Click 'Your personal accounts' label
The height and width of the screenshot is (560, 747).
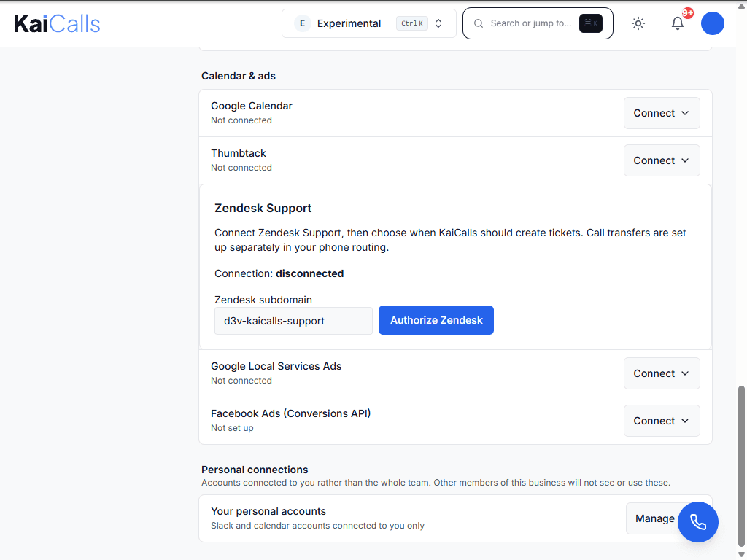(x=268, y=511)
